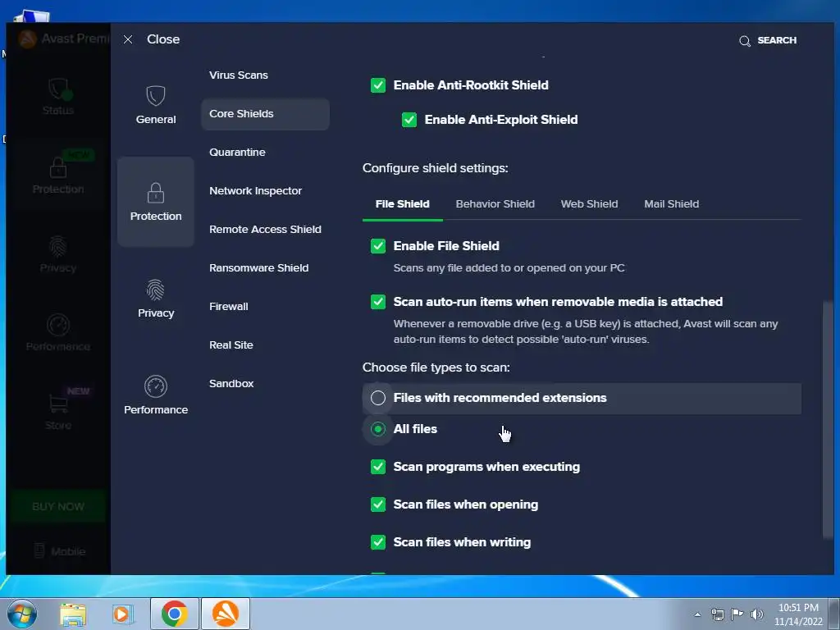Launch Windows Media Player from taskbar

(123, 614)
